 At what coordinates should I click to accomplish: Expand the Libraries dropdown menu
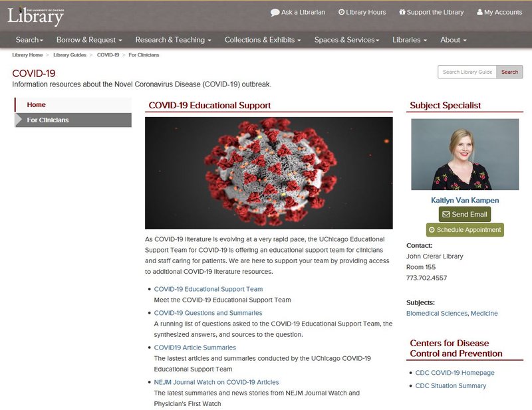(410, 40)
